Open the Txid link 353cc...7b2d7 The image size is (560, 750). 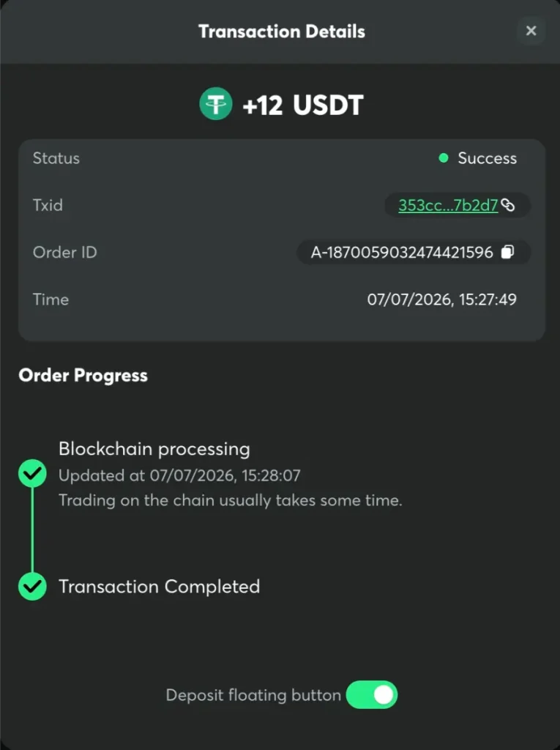448,205
